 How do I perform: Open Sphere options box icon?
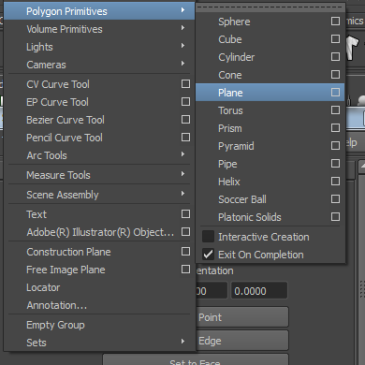click(335, 21)
